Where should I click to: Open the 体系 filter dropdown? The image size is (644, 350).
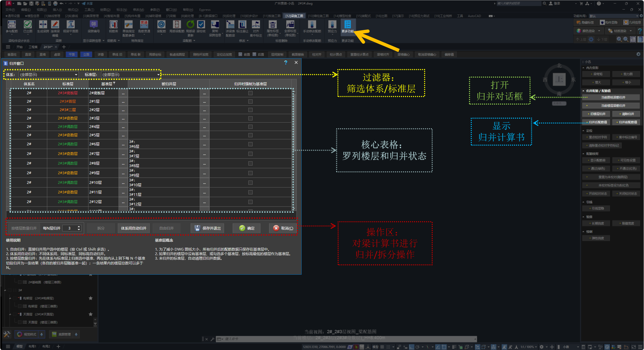click(x=49, y=75)
